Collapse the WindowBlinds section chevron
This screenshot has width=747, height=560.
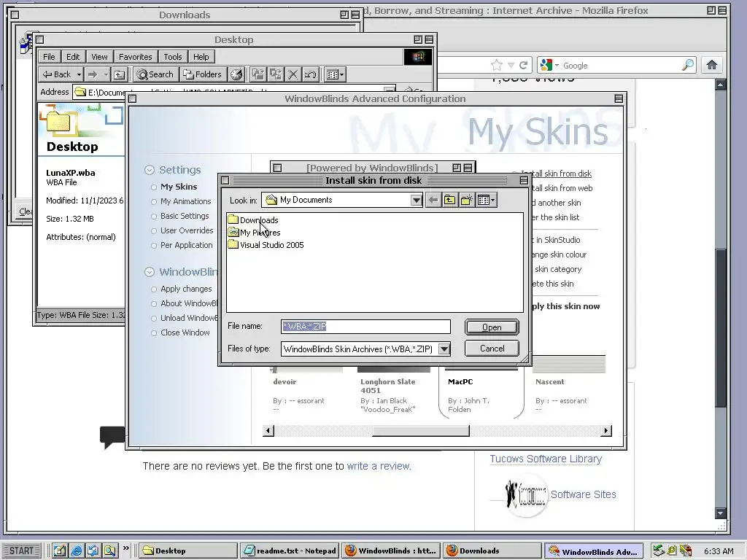click(x=149, y=272)
